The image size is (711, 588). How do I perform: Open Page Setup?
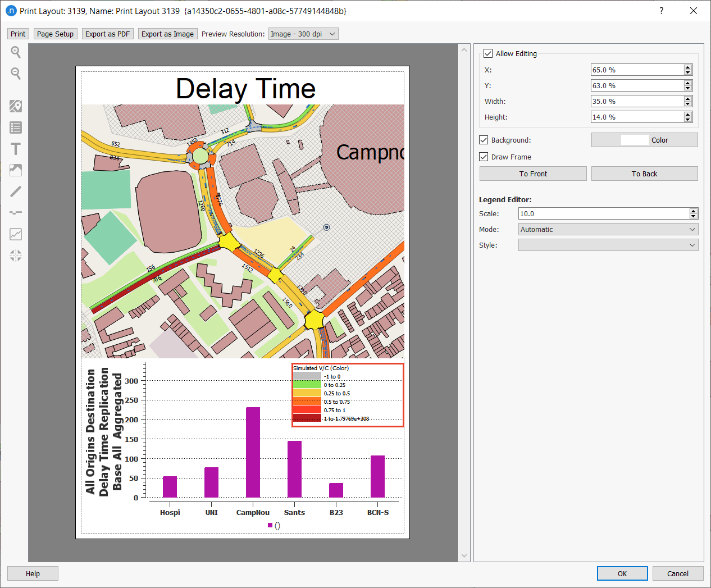point(55,34)
